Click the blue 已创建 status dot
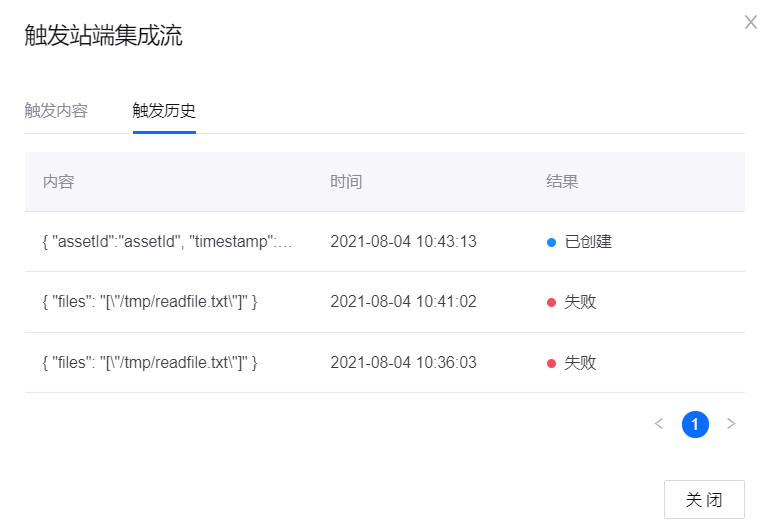This screenshot has height=532, width=767. coord(551,242)
